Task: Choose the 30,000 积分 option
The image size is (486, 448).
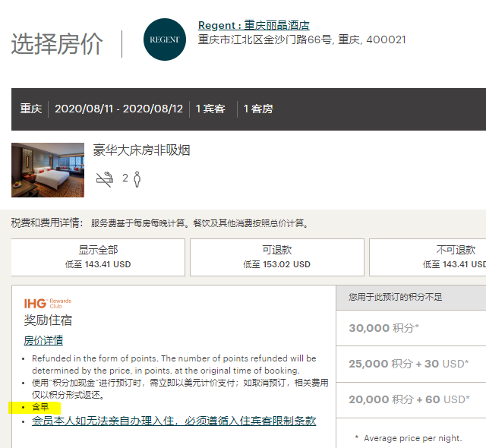Action: [x=411, y=328]
